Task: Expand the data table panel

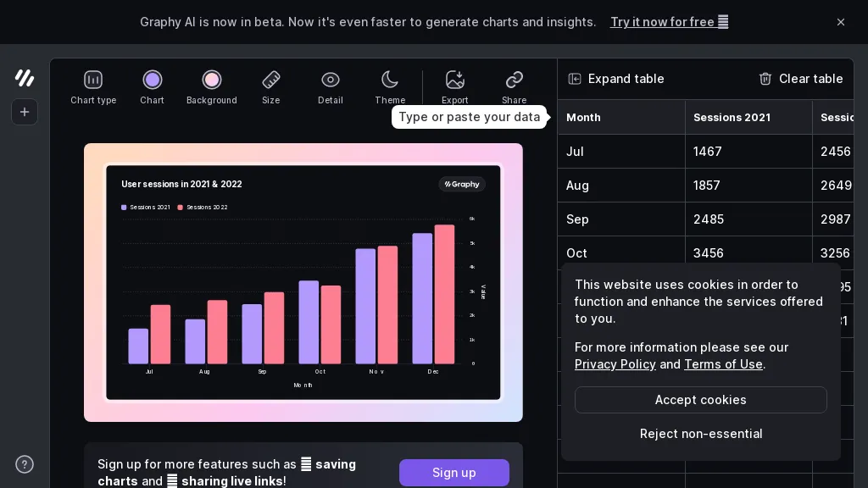Action: pos(616,79)
